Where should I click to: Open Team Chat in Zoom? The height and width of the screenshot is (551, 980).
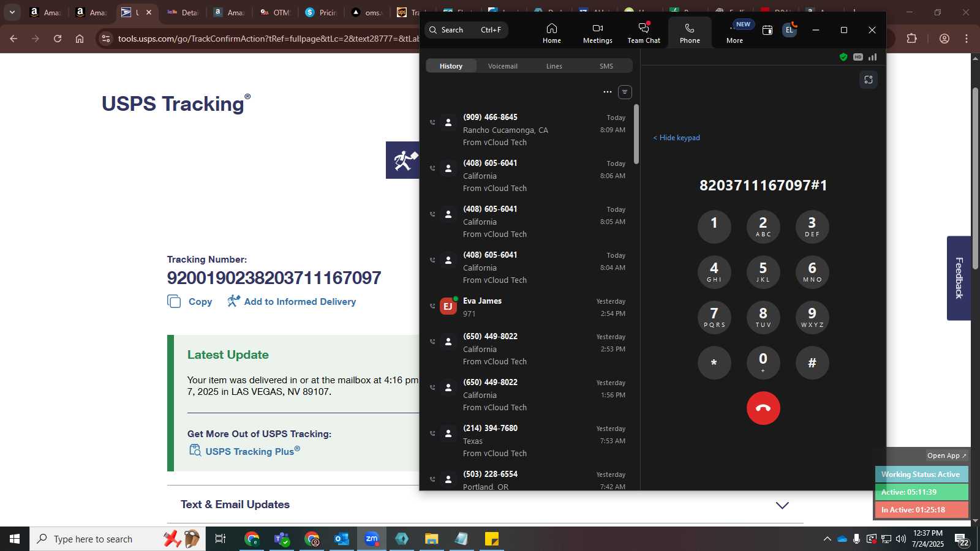click(x=644, y=33)
